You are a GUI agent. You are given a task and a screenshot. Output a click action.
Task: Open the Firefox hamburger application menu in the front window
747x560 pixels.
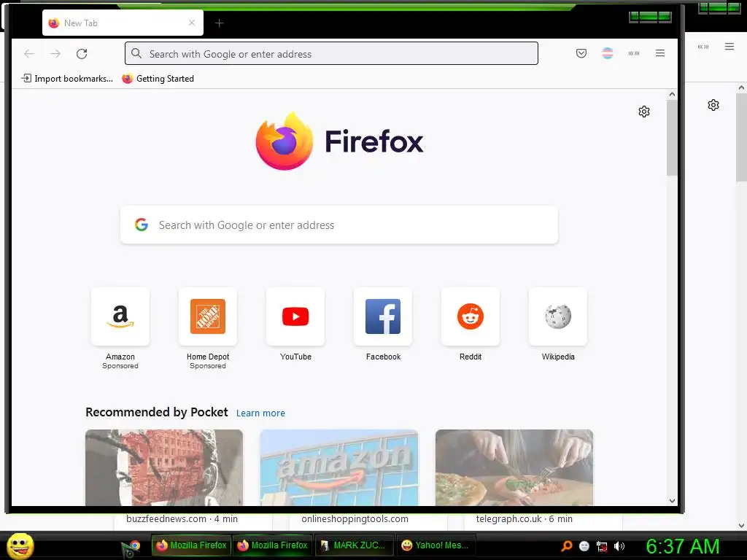659,53
